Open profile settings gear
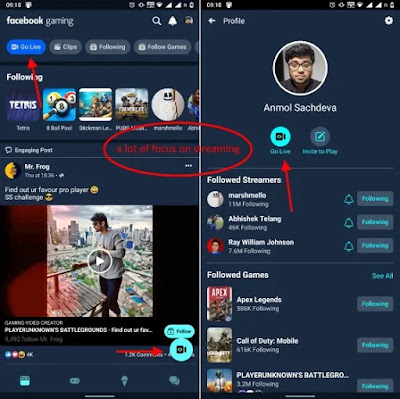The height and width of the screenshot is (399, 400). (x=389, y=21)
